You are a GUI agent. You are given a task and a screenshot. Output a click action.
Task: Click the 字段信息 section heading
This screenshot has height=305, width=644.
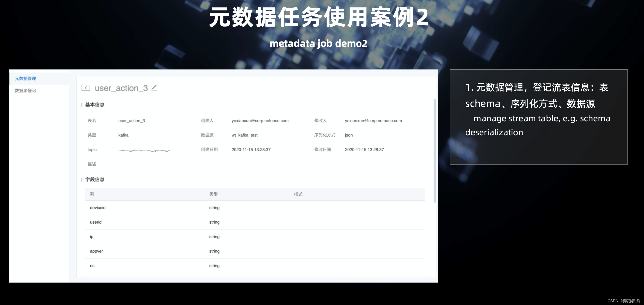pos(94,179)
